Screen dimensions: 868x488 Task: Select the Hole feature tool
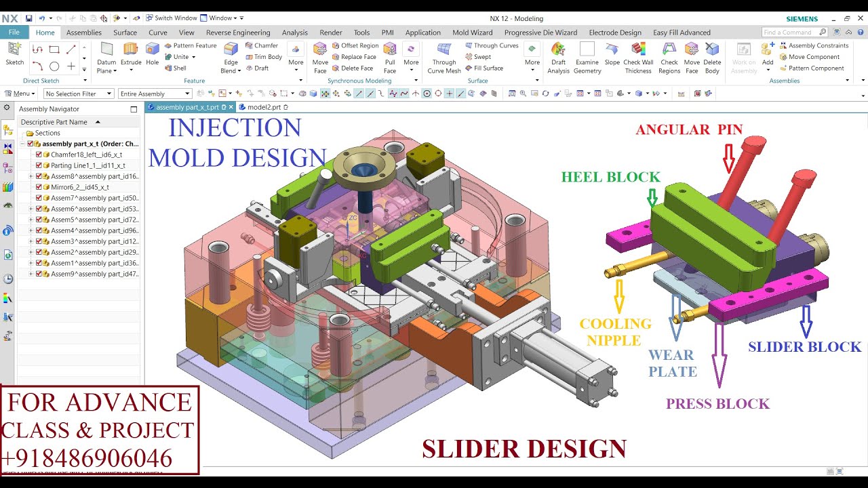(x=153, y=54)
